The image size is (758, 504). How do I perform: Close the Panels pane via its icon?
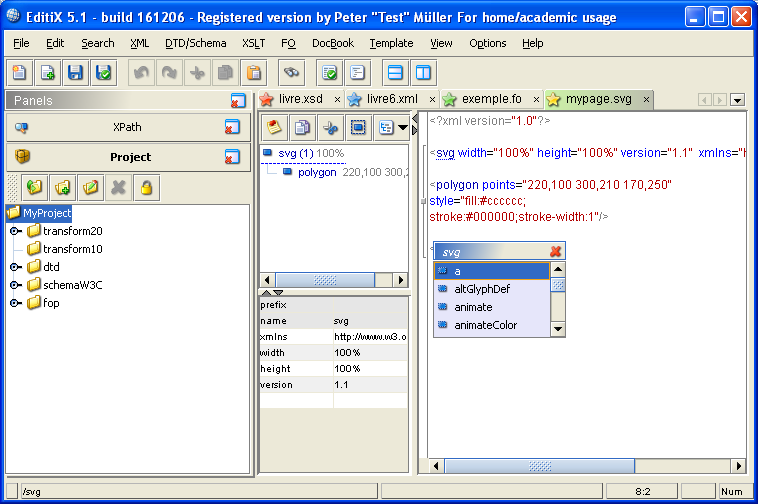(238, 101)
